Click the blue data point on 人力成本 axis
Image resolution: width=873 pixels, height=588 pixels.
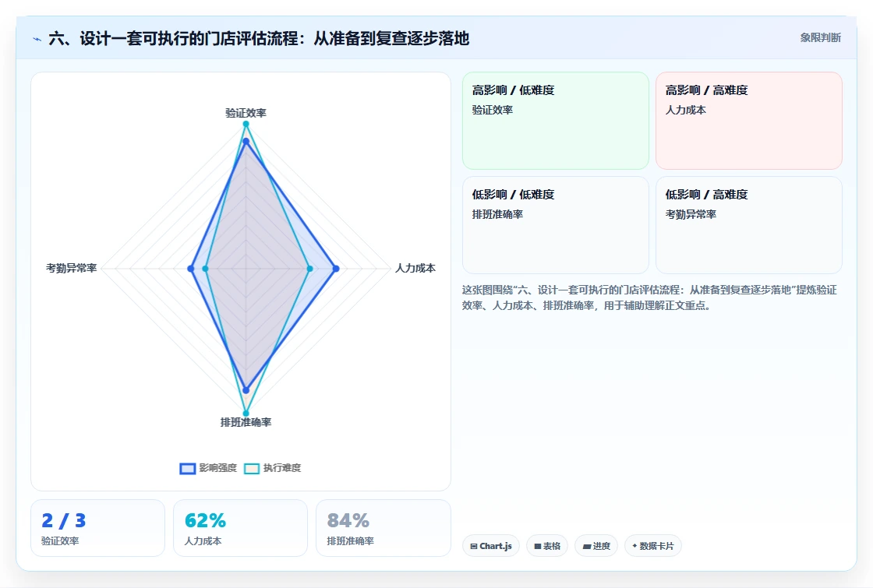pyautogui.click(x=336, y=269)
